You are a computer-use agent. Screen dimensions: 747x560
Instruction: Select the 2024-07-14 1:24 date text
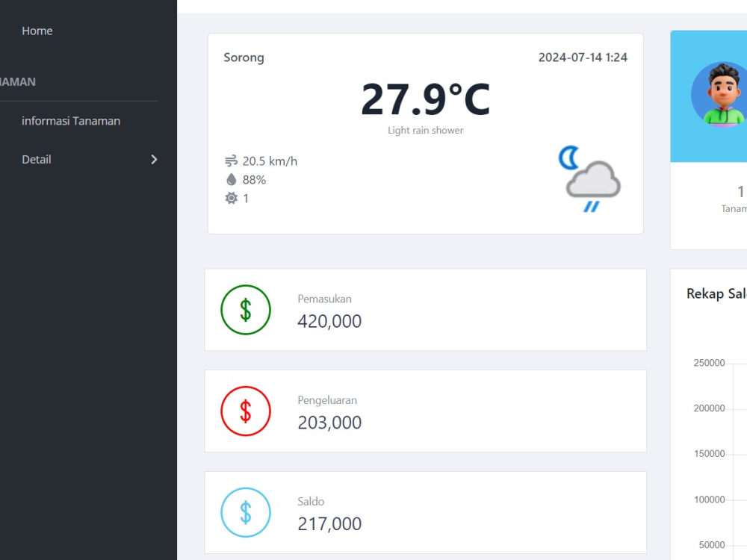(x=583, y=57)
